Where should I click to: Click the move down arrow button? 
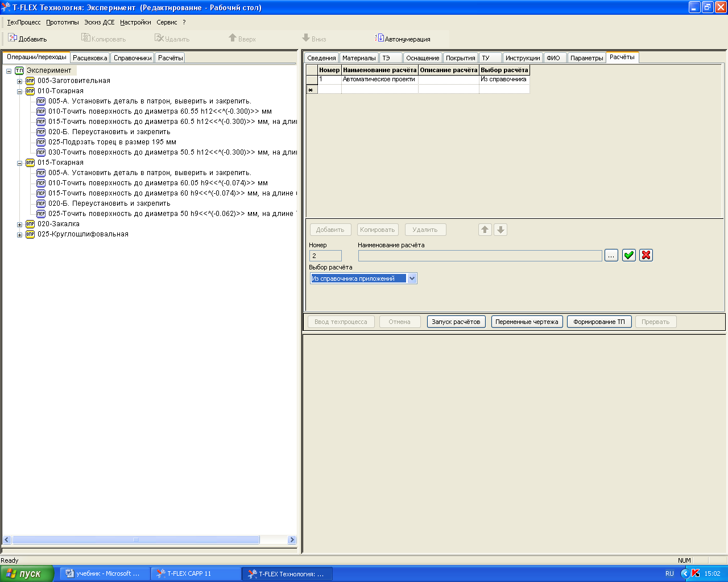pos(500,230)
